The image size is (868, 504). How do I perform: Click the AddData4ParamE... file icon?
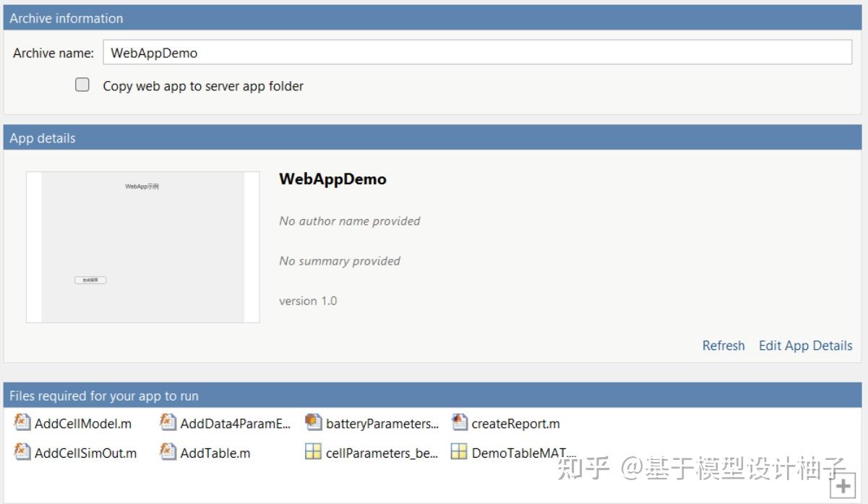pyautogui.click(x=168, y=422)
